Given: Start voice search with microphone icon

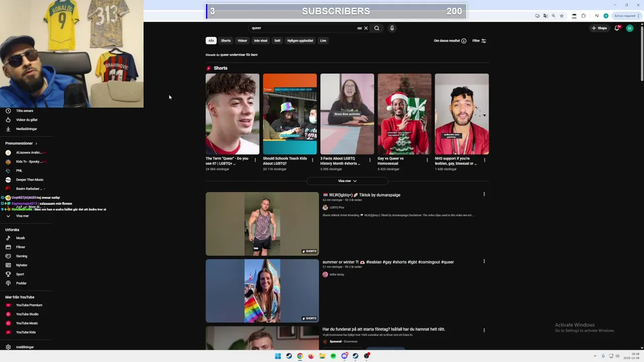Looking at the screenshot, I should point(392,28).
